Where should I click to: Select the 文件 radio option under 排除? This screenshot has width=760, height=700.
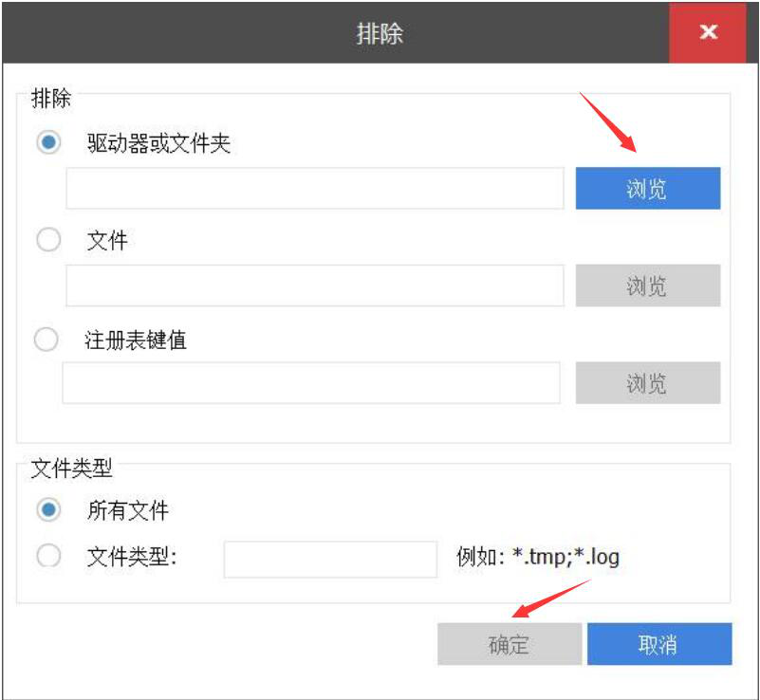(x=47, y=240)
